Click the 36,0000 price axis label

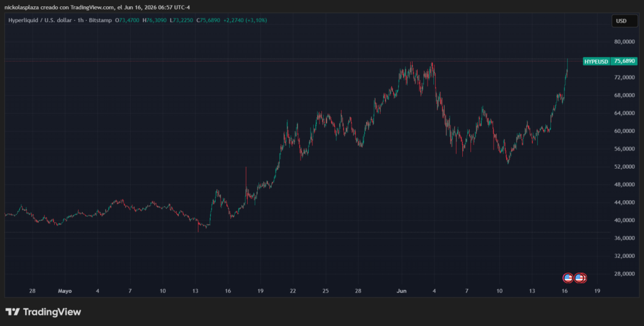click(625, 238)
